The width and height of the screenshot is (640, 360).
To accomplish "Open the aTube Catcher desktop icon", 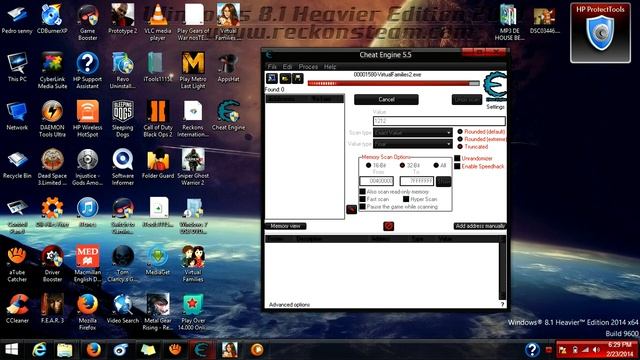I will click(17, 264).
